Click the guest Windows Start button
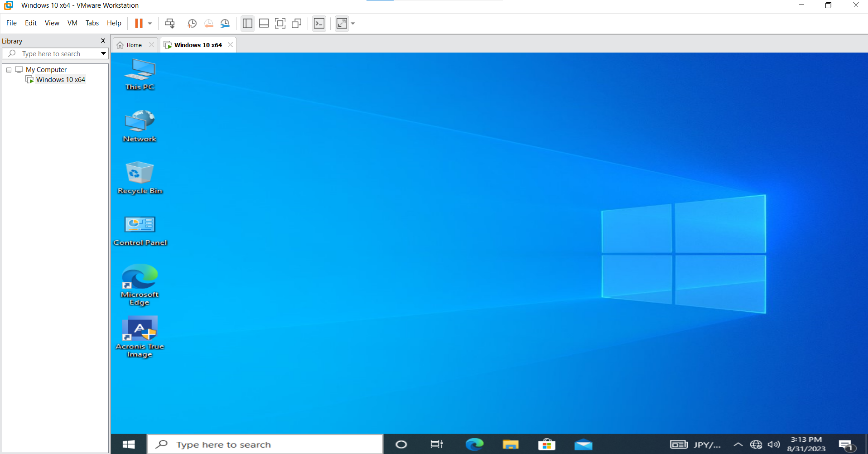Image resolution: width=868 pixels, height=454 pixels. (129, 444)
